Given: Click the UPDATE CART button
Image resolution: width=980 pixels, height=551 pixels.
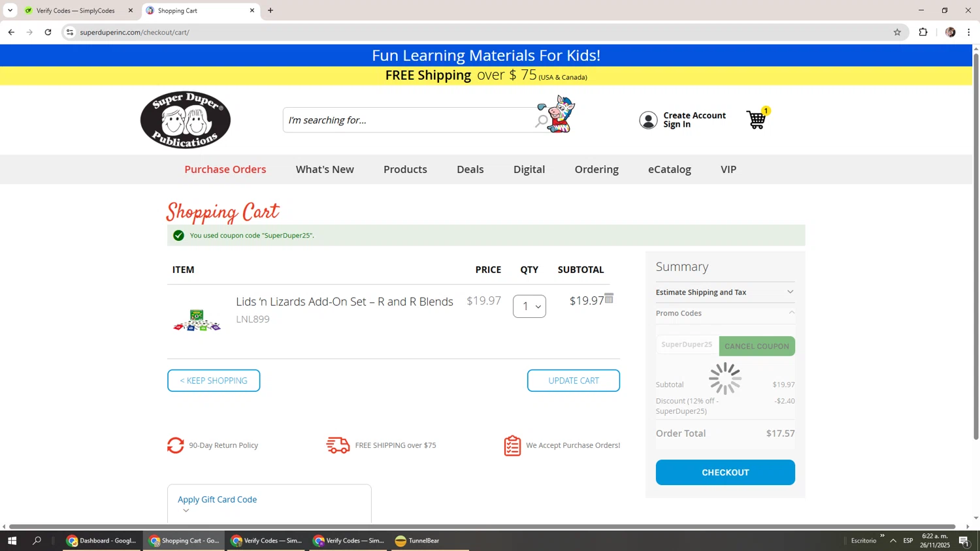Looking at the screenshot, I should point(574,381).
